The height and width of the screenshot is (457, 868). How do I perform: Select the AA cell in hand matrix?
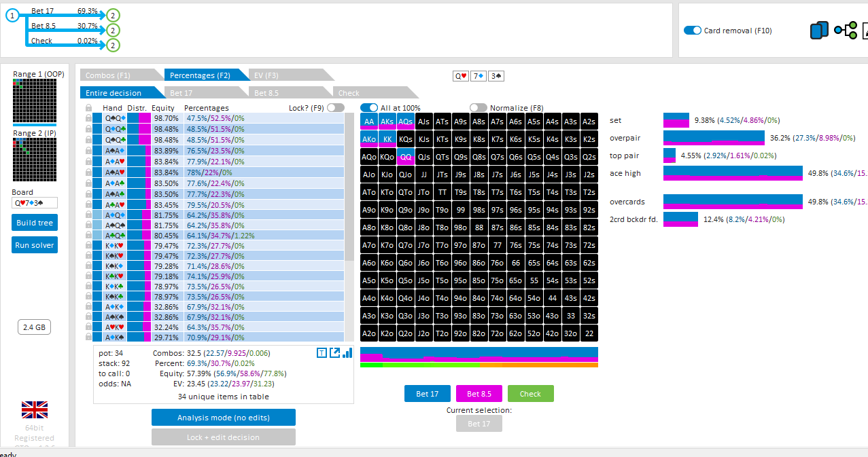(x=369, y=122)
